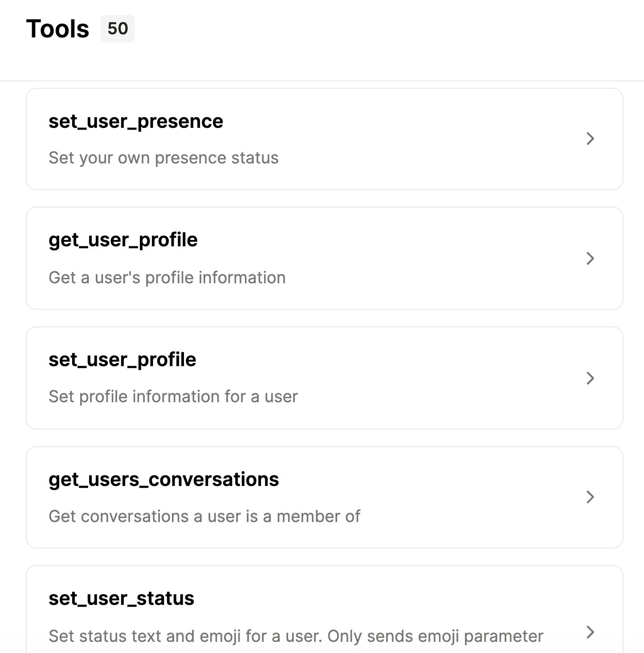Viewport: 644px width, 653px height.
Task: Select "Get conversations a user is a member of" text
Action: (204, 517)
